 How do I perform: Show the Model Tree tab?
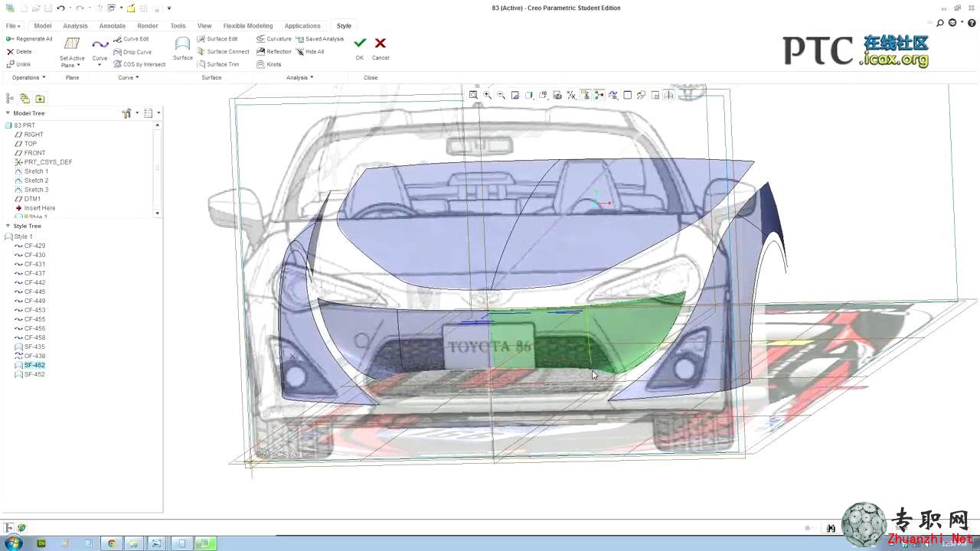[10, 99]
